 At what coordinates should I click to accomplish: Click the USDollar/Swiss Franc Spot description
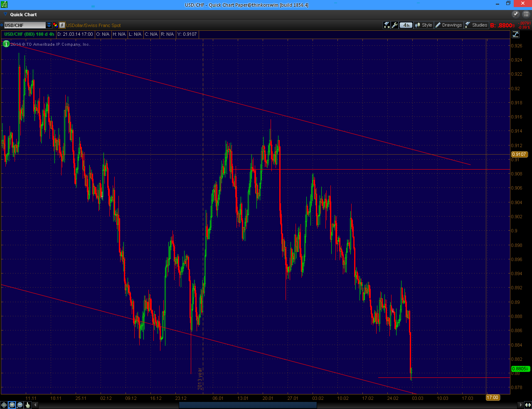pyautogui.click(x=94, y=25)
